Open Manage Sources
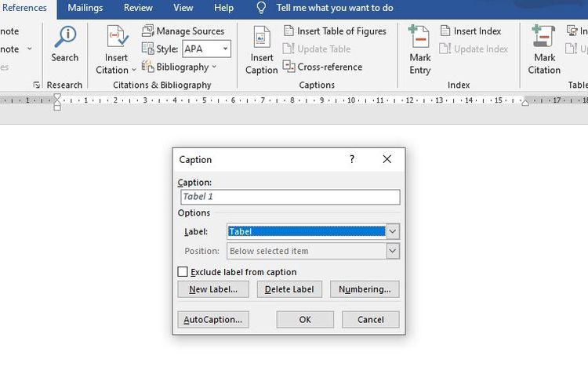This screenshot has width=588, height=392. [183, 31]
